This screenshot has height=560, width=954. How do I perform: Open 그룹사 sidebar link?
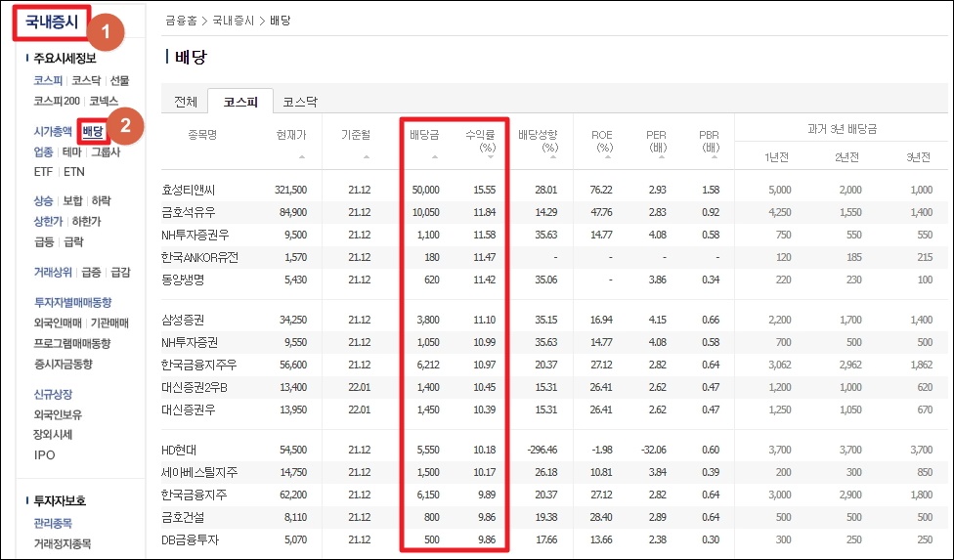click(x=106, y=152)
